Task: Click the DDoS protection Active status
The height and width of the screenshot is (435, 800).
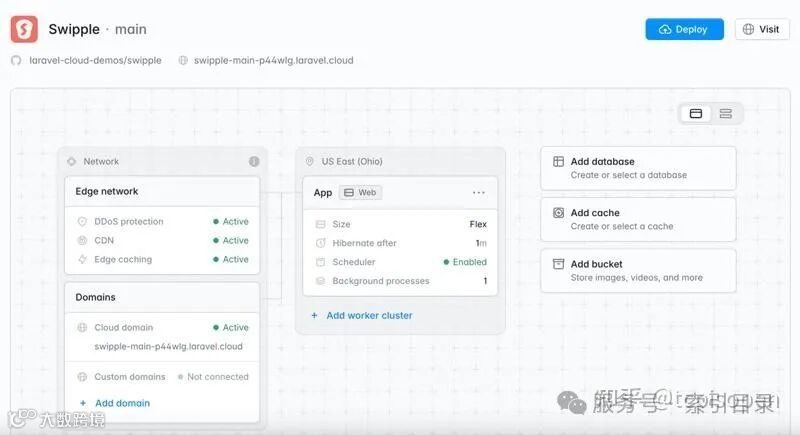Action: point(231,221)
